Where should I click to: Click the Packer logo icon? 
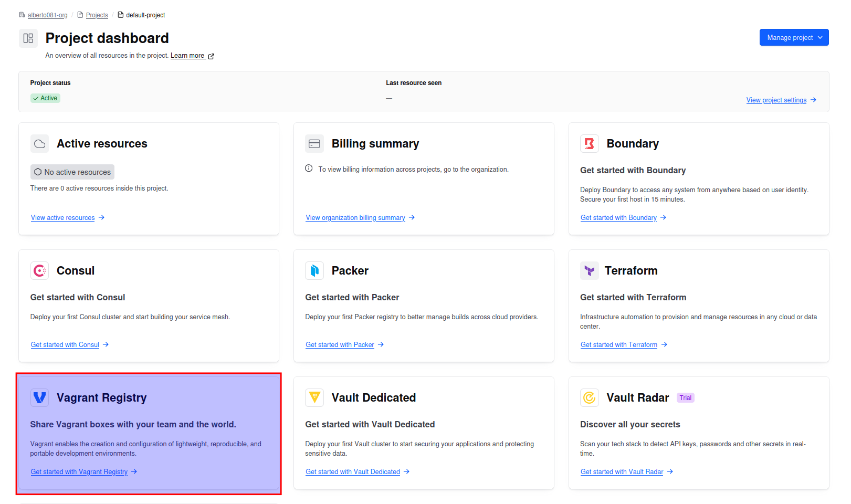[314, 271]
